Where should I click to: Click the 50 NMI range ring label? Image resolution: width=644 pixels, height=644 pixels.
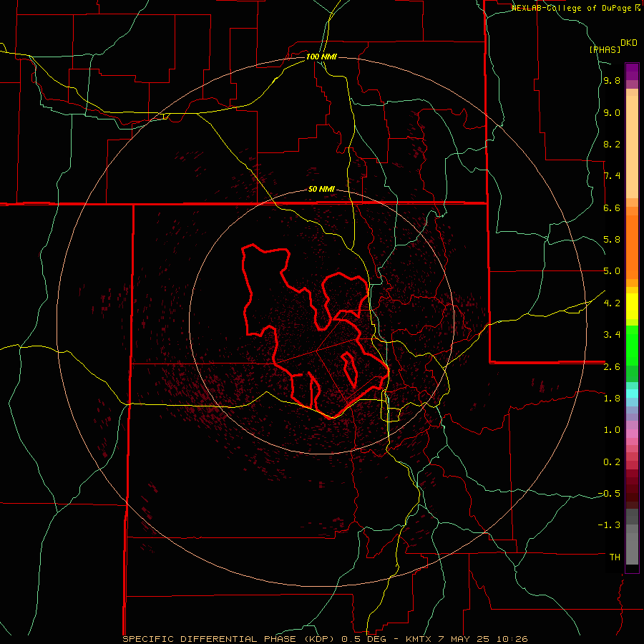[x=321, y=190]
